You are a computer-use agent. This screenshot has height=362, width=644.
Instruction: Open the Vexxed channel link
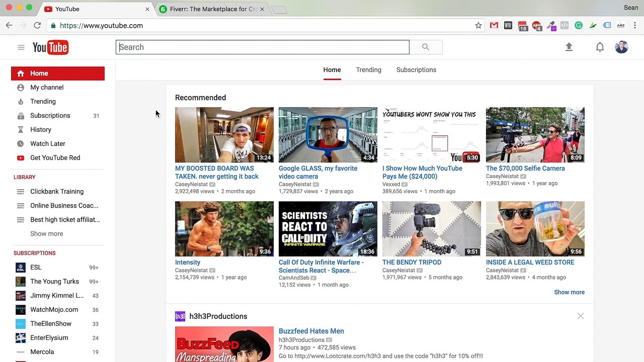click(391, 184)
